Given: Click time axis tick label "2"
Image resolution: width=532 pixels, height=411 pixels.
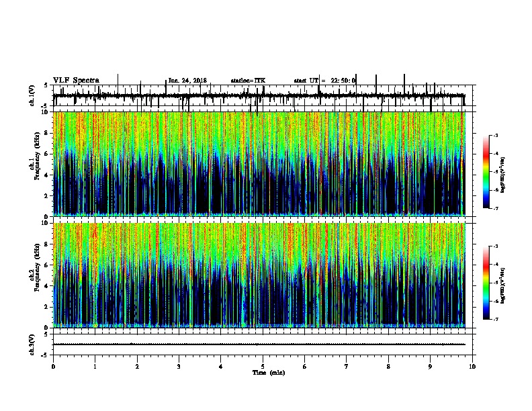Looking at the screenshot, I should 137,367.
